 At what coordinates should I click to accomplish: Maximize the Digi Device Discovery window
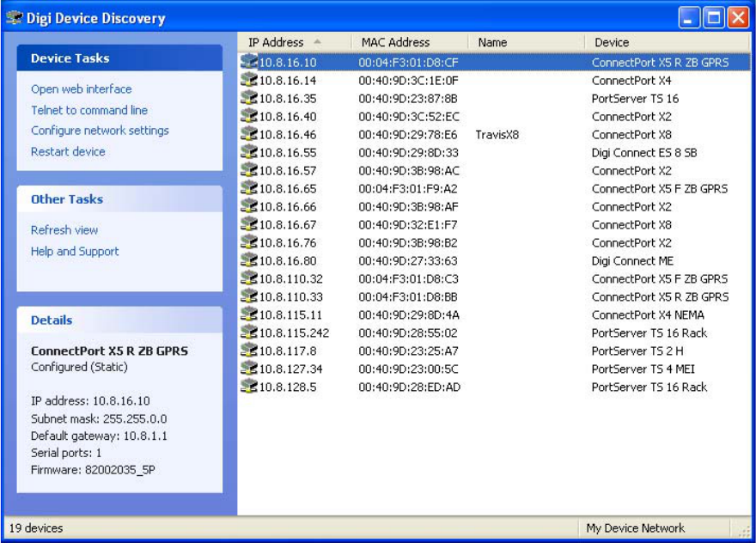coord(714,18)
